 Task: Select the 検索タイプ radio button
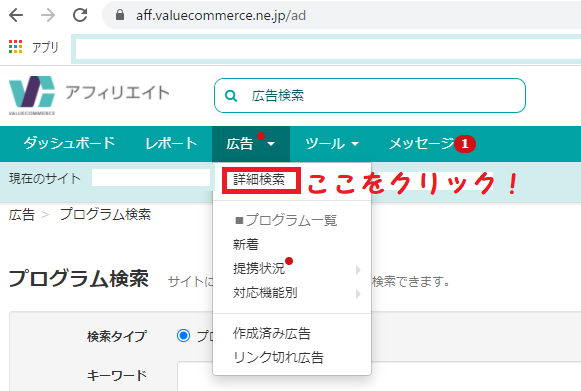pyautogui.click(x=183, y=335)
